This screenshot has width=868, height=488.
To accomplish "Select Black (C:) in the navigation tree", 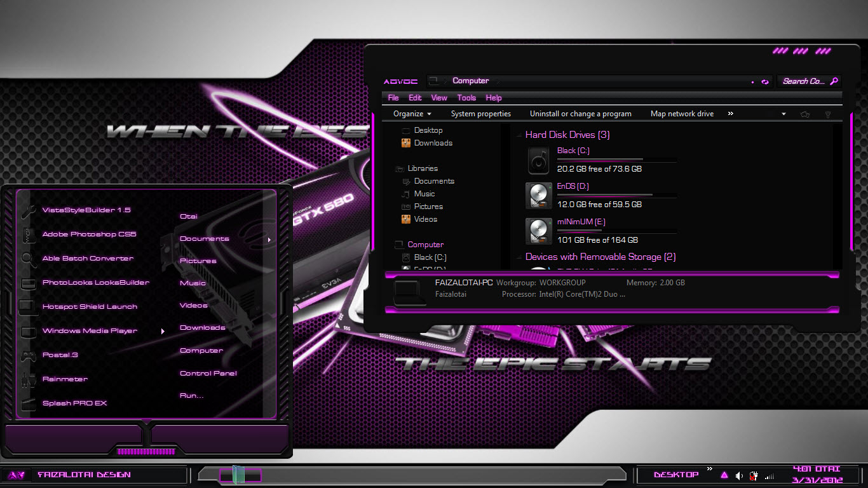I will [430, 257].
